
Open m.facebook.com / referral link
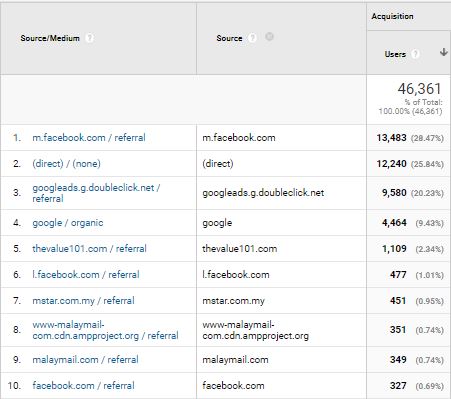[x=89, y=138]
